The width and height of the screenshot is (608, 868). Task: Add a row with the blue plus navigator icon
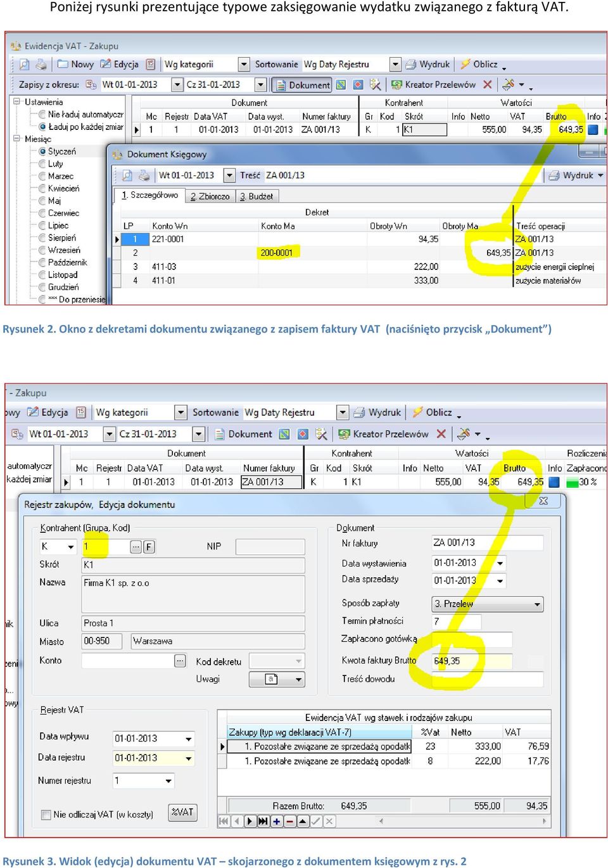pyautogui.click(x=276, y=821)
